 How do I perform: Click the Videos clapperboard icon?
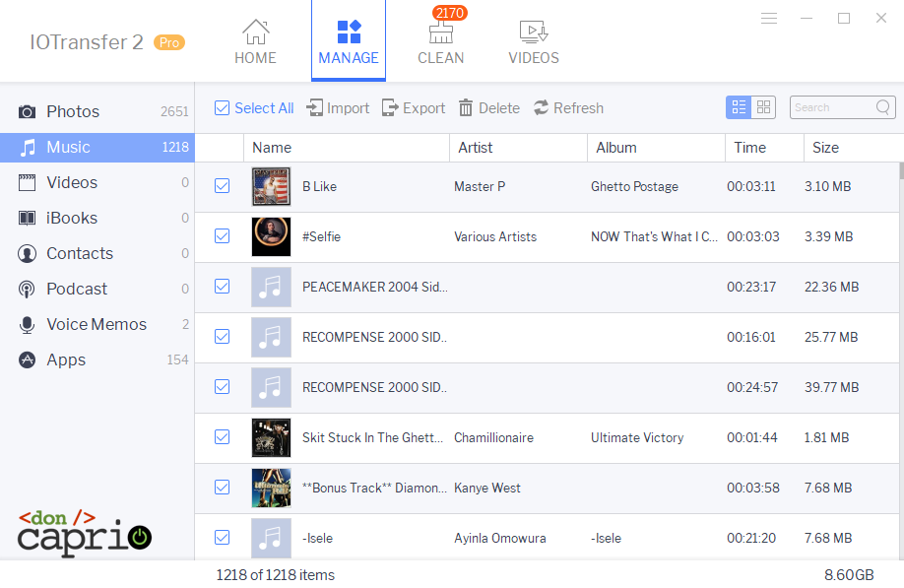coord(27,183)
